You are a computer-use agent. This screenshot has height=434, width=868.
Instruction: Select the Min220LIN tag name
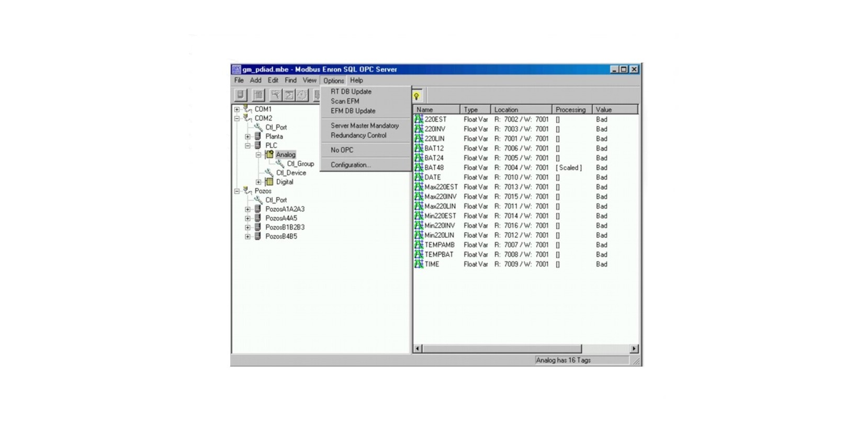439,235
